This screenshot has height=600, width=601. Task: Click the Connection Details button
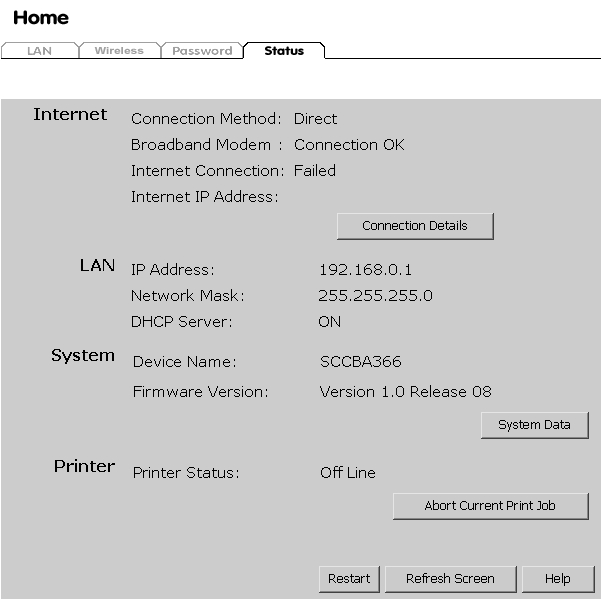point(414,226)
